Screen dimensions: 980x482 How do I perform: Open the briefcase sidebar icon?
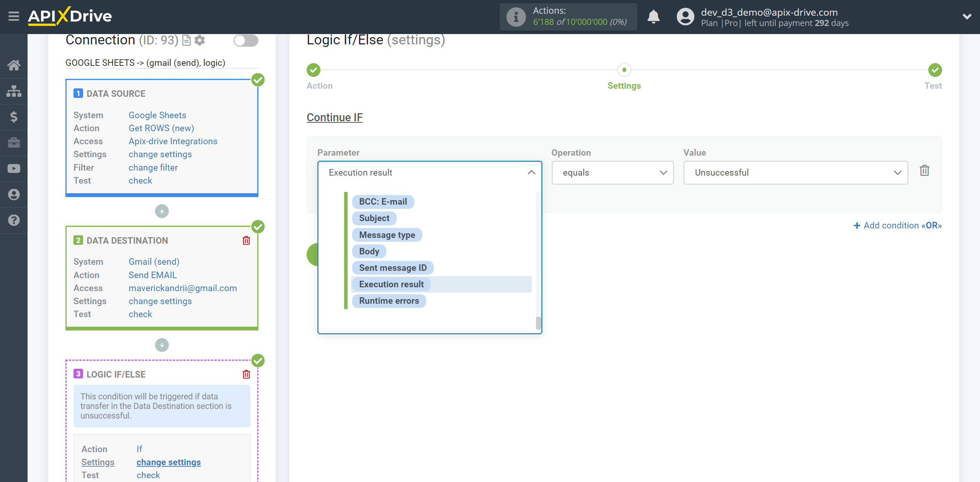(14, 143)
